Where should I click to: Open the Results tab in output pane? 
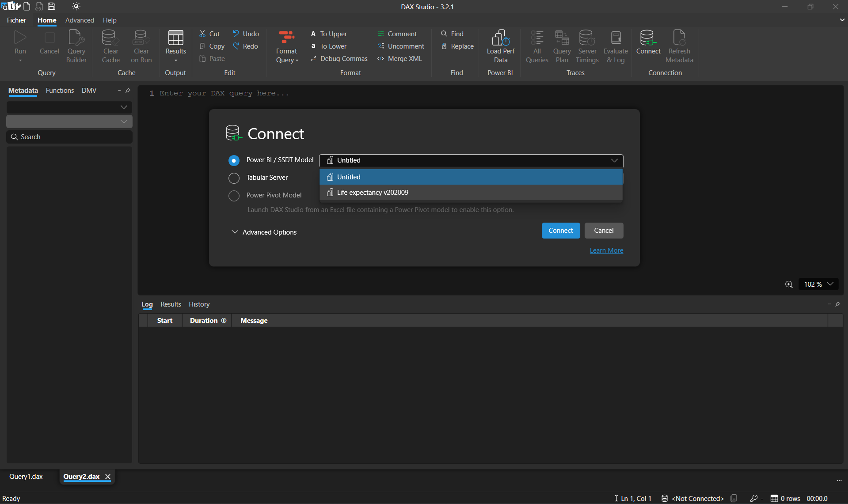pyautogui.click(x=171, y=304)
